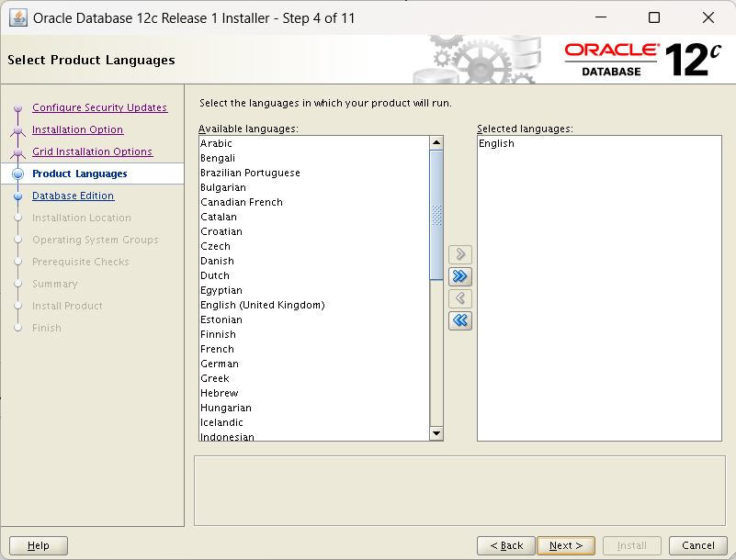This screenshot has width=736, height=560.
Task: Click the add selected language arrow button
Action: [x=460, y=254]
